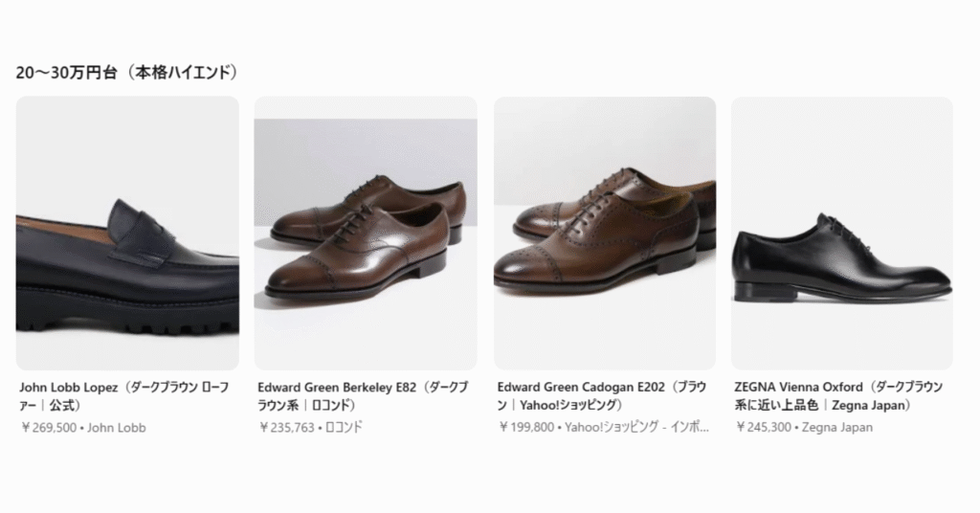Open the John Lobb Lopez loafer image

[127, 251]
